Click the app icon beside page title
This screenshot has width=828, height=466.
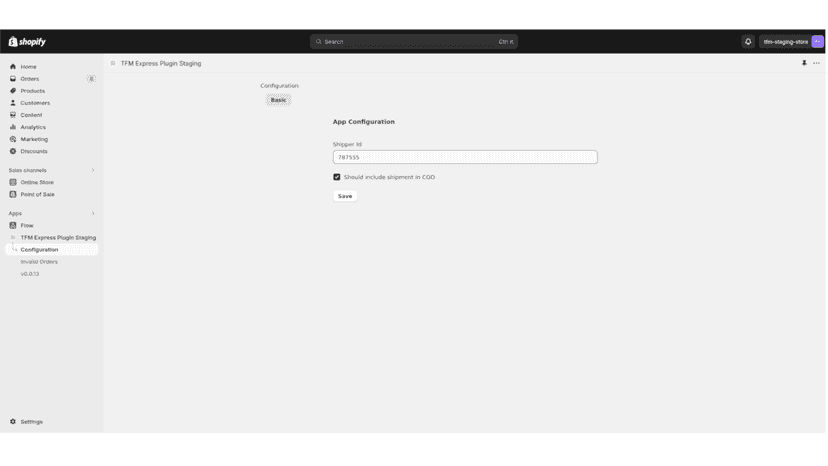[113, 63]
